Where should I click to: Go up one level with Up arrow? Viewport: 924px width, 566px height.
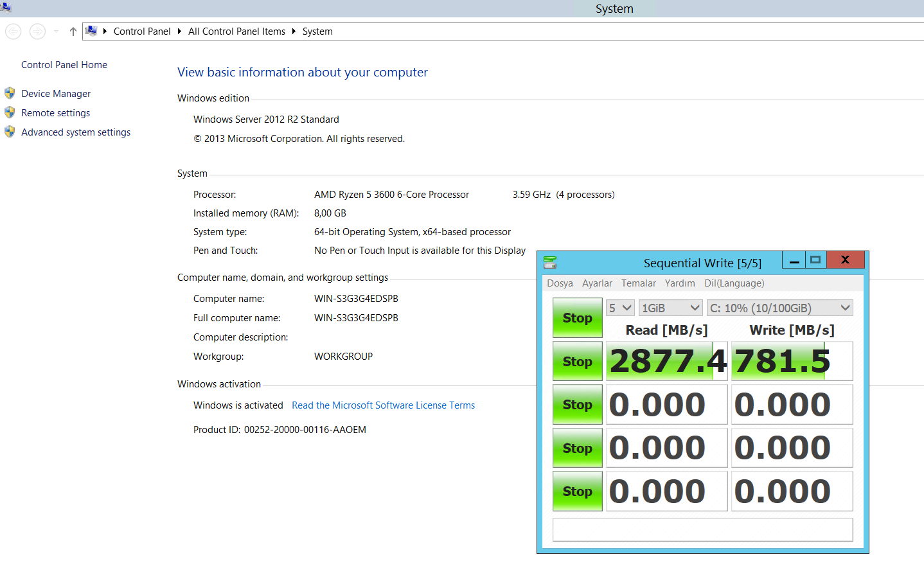pos(73,31)
